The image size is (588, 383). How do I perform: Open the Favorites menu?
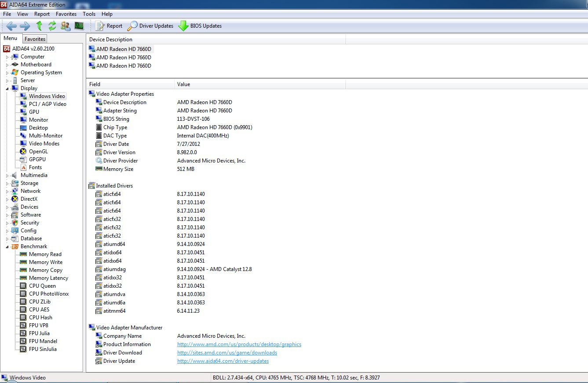click(x=66, y=14)
